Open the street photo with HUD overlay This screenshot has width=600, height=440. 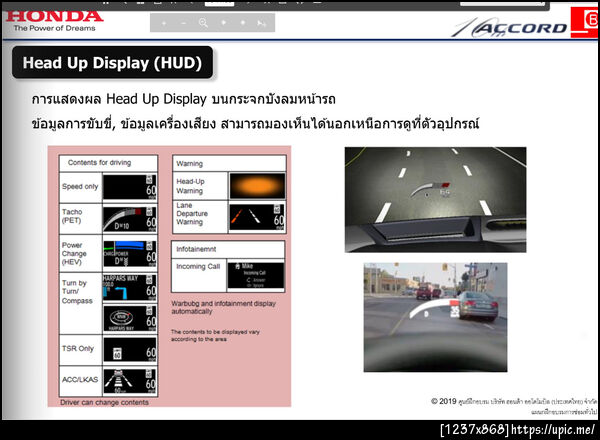tap(435, 317)
